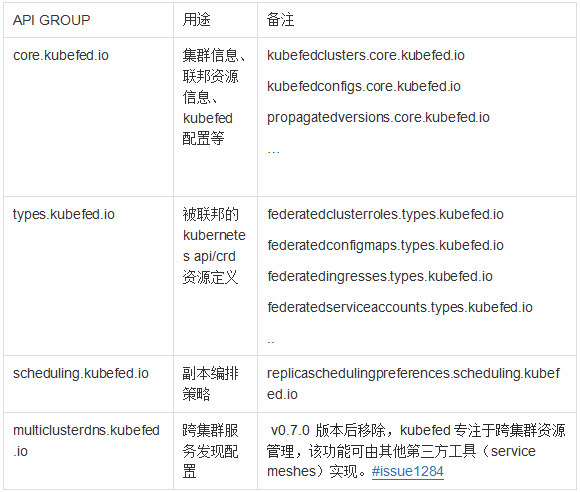This screenshot has height=492, width=580.
Task: Click the v0.7.0 版本后移除 note text
Action: pyautogui.click(x=328, y=431)
